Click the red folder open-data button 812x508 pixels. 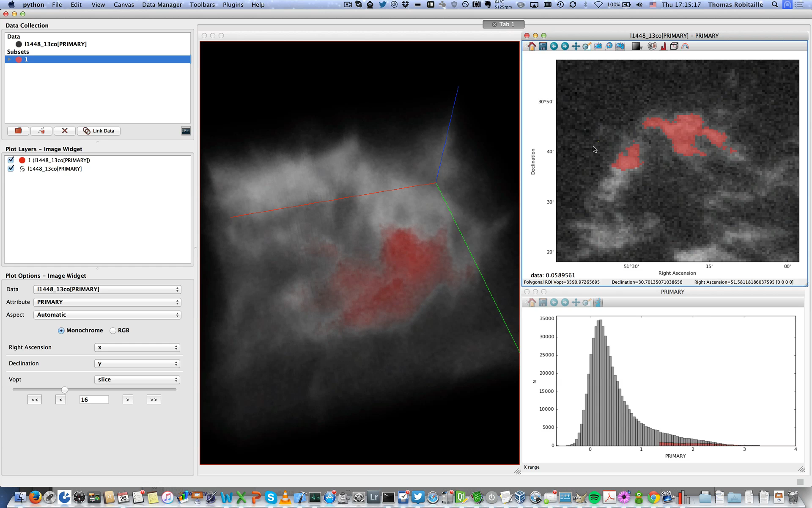pyautogui.click(x=18, y=131)
